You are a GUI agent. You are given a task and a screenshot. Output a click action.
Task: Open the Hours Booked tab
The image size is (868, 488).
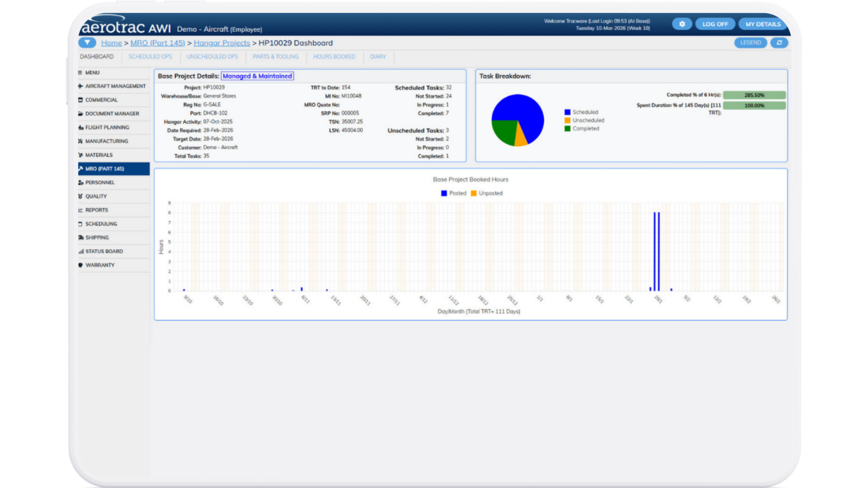coord(334,56)
